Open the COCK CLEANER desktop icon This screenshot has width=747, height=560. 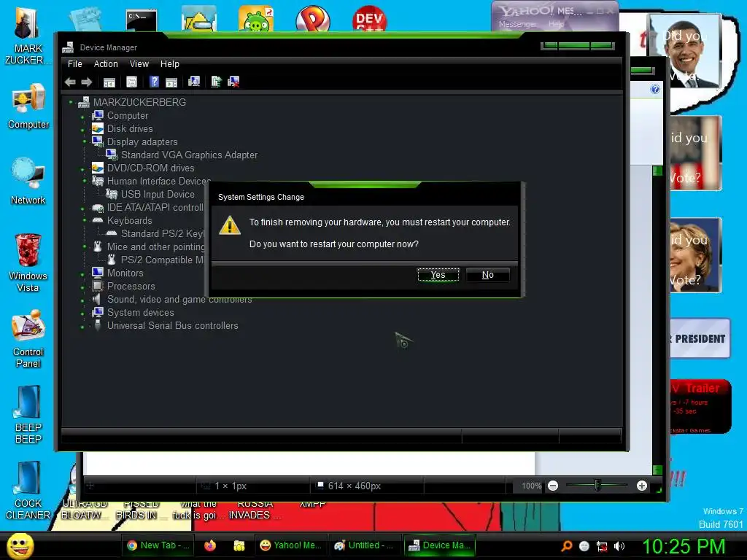pos(28,491)
